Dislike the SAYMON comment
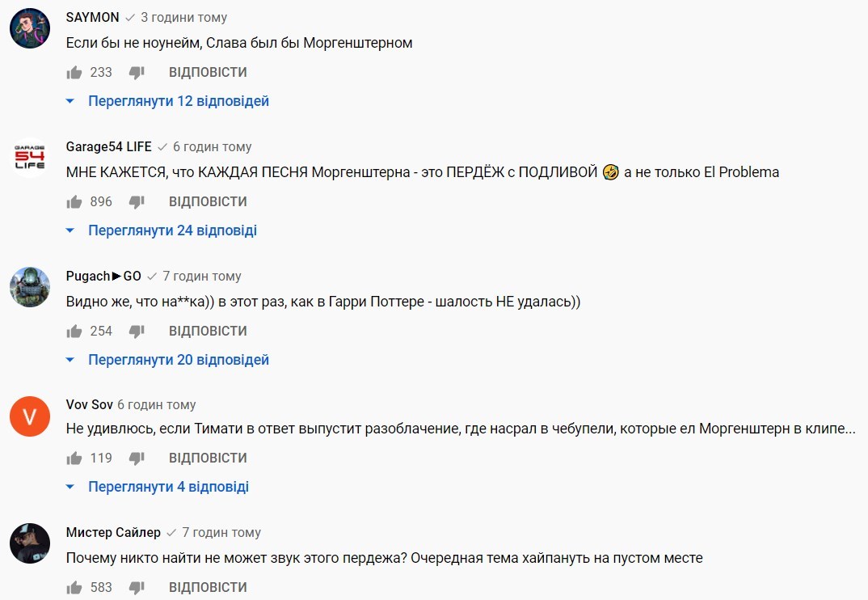The image size is (868, 600). coord(137,73)
